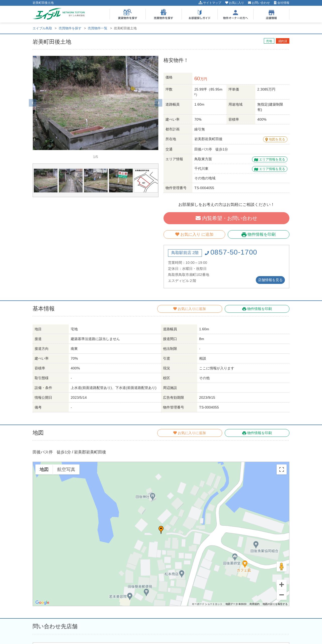Go to エイブル鳥取 breadcrumb
The height and width of the screenshot is (644, 322).
[42, 28]
